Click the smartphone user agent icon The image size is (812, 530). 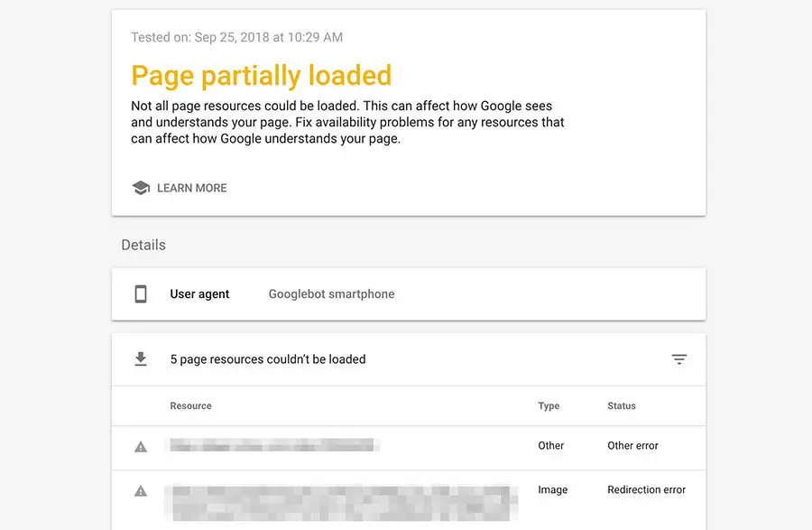[141, 293]
